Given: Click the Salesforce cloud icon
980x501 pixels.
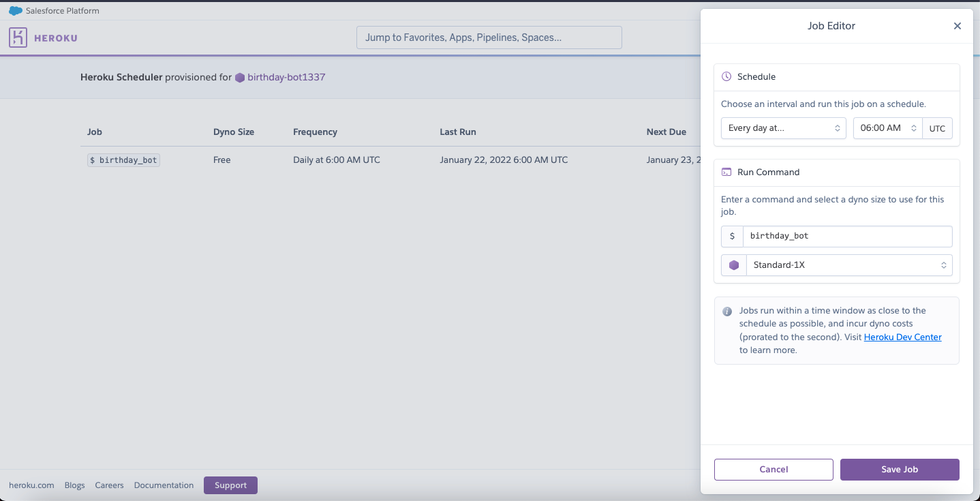Looking at the screenshot, I should point(15,10).
